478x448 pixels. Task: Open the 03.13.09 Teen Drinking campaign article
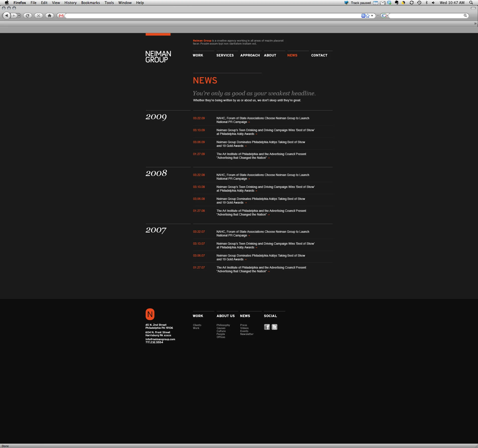pos(265,132)
